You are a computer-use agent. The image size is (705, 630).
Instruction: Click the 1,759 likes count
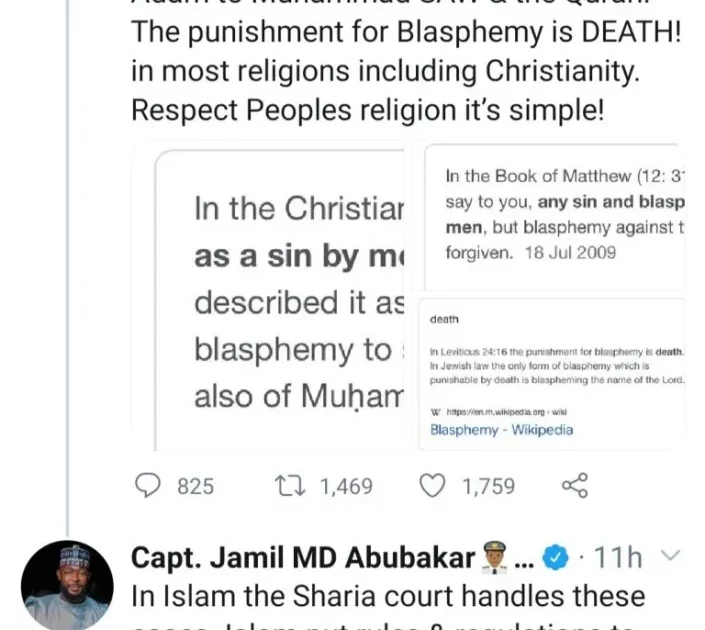click(x=488, y=487)
